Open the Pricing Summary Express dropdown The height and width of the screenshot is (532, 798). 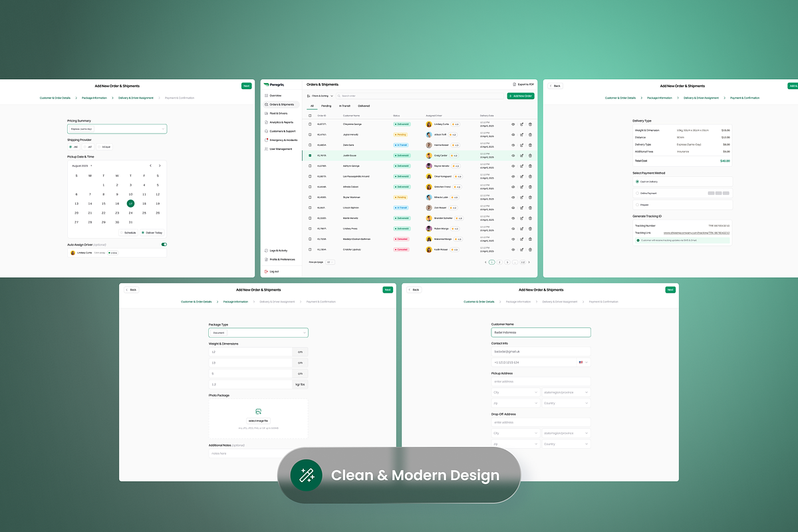click(117, 129)
